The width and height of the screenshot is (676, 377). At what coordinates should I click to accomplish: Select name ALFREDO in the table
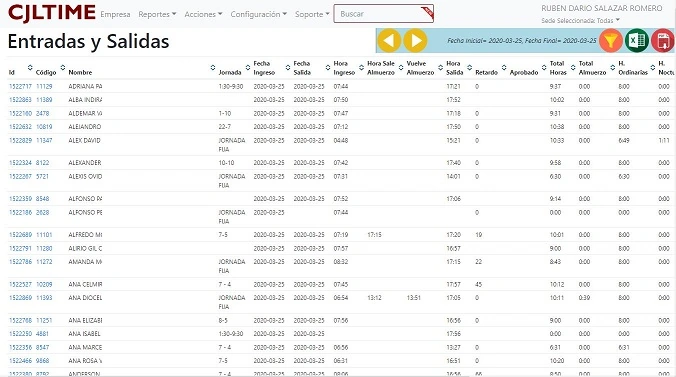pyautogui.click(x=85, y=235)
